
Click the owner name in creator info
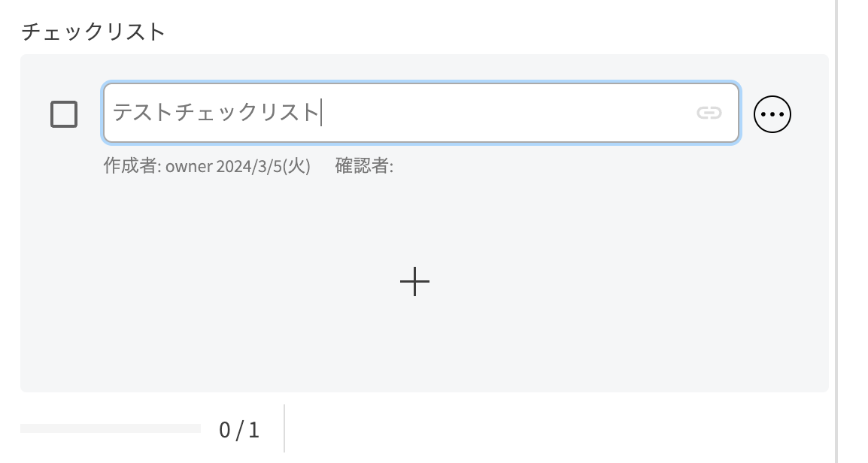[x=189, y=166]
